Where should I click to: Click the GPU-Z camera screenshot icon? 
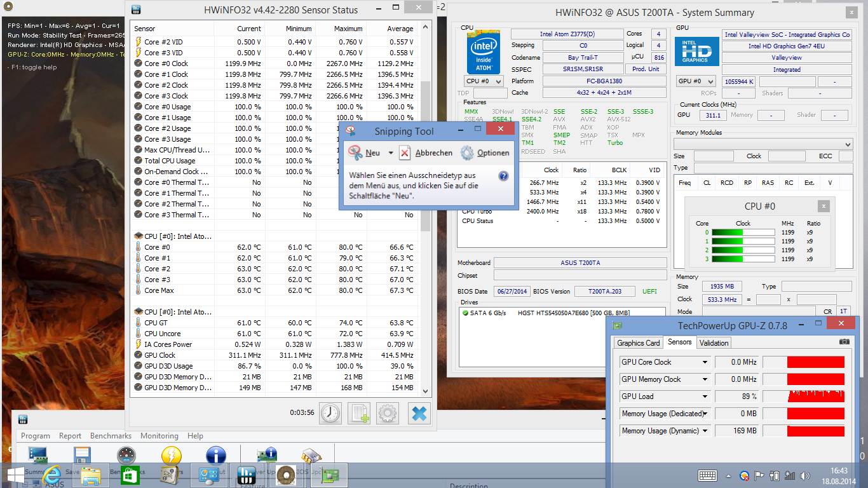(x=844, y=342)
